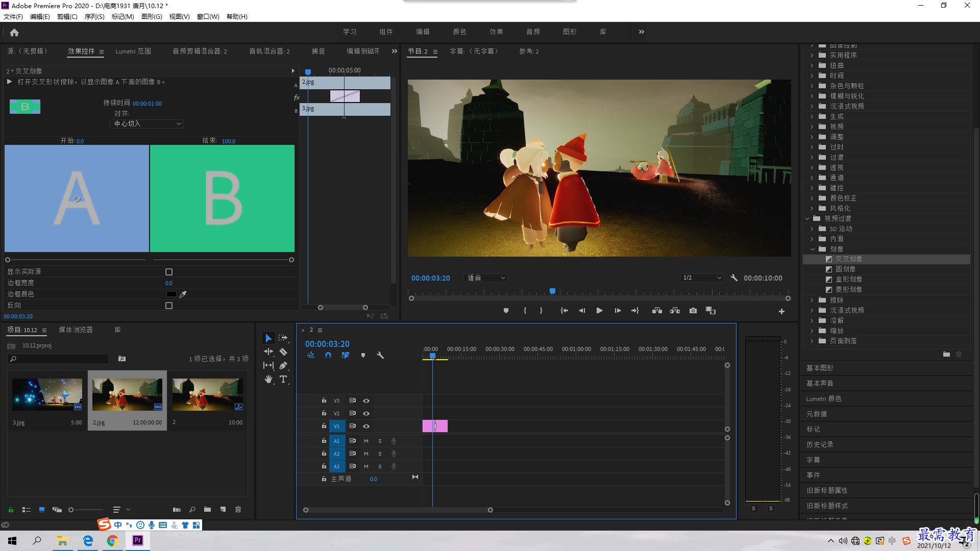This screenshot has height=551, width=980.
Task: Adjust the project thumbnail zoom slider
Action: 86,510
